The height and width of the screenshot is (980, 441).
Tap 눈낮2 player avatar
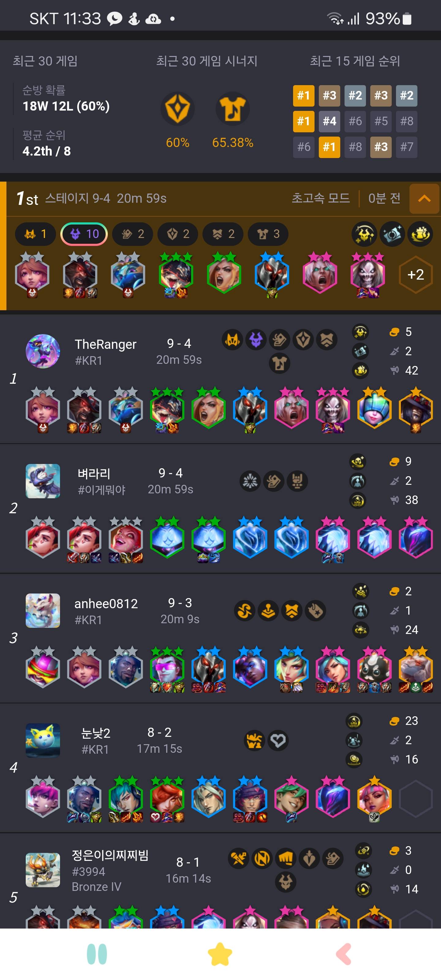pos(43,740)
